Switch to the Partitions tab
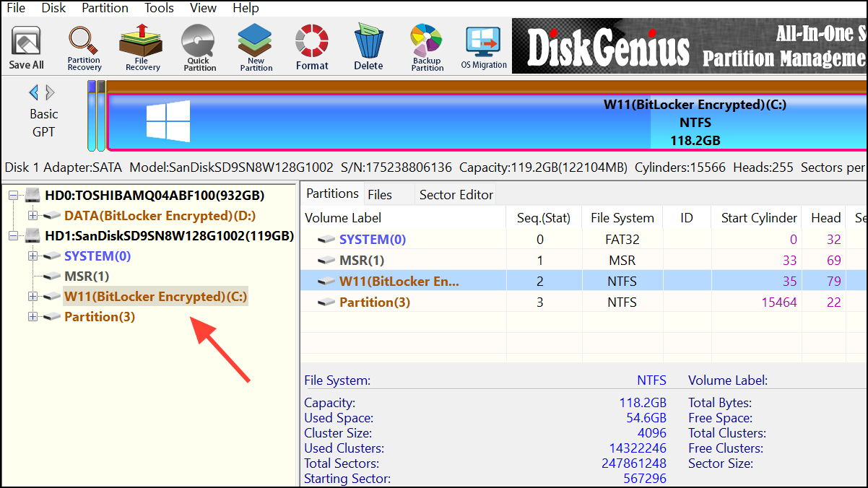 (x=332, y=193)
